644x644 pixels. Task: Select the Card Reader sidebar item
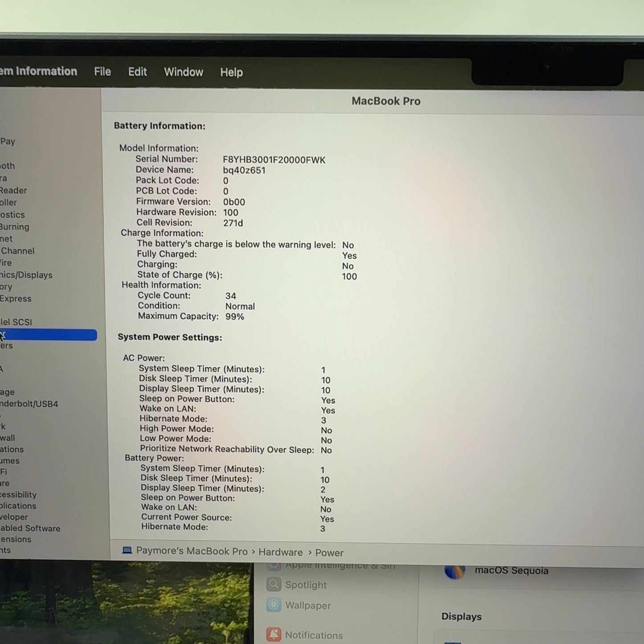(13, 190)
